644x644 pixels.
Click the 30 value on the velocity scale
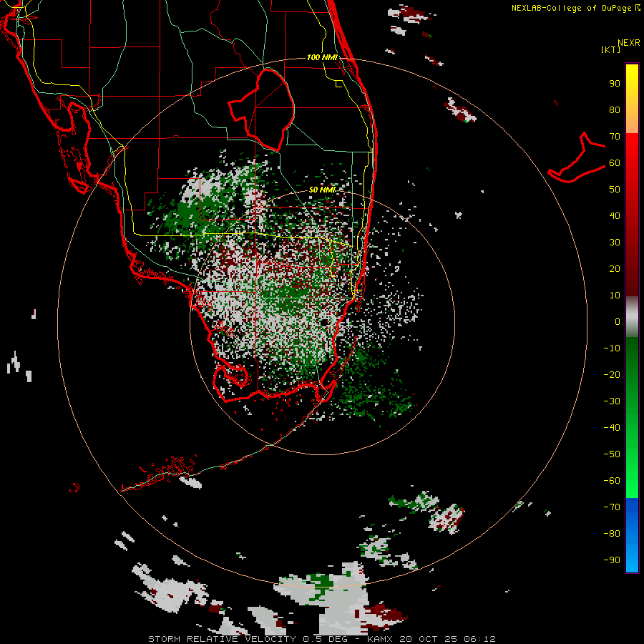615,243
